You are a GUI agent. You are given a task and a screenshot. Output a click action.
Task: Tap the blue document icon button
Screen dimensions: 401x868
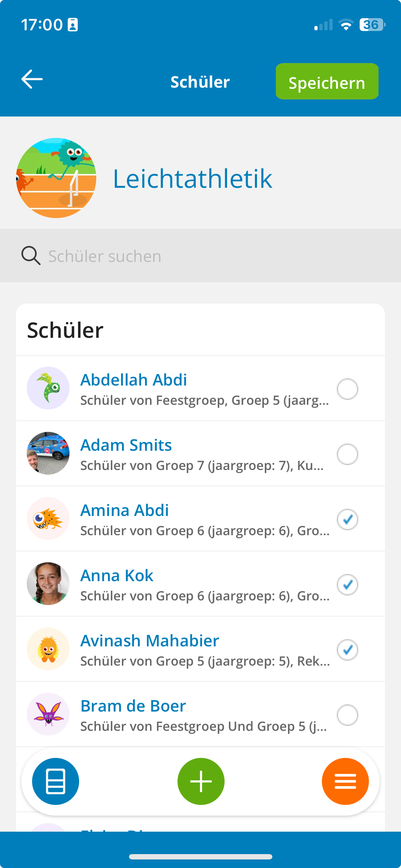coord(56,781)
